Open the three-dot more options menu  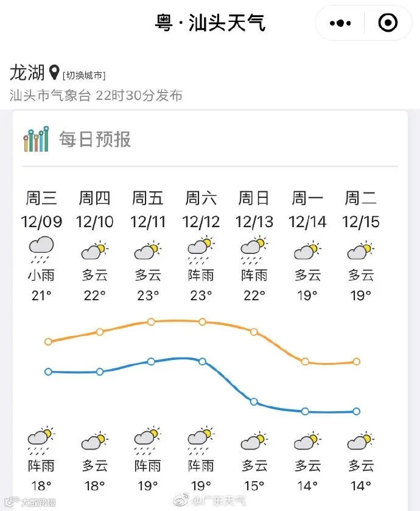(x=340, y=23)
